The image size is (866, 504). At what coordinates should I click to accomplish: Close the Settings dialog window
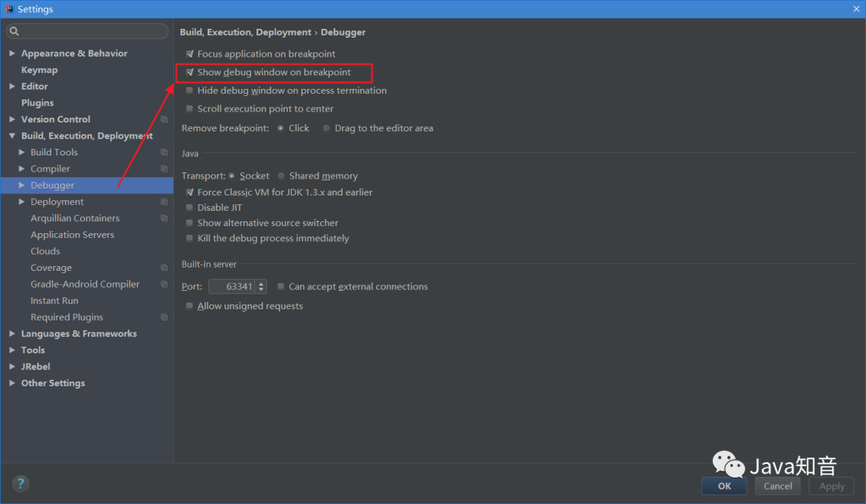856,9
